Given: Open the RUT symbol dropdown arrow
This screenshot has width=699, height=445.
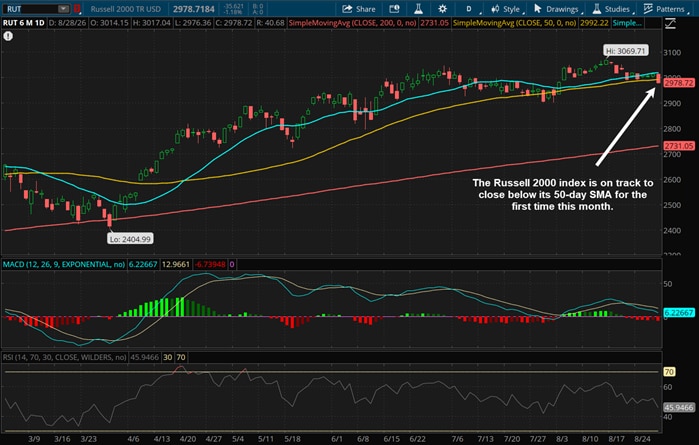Looking at the screenshot, I should [63, 8].
